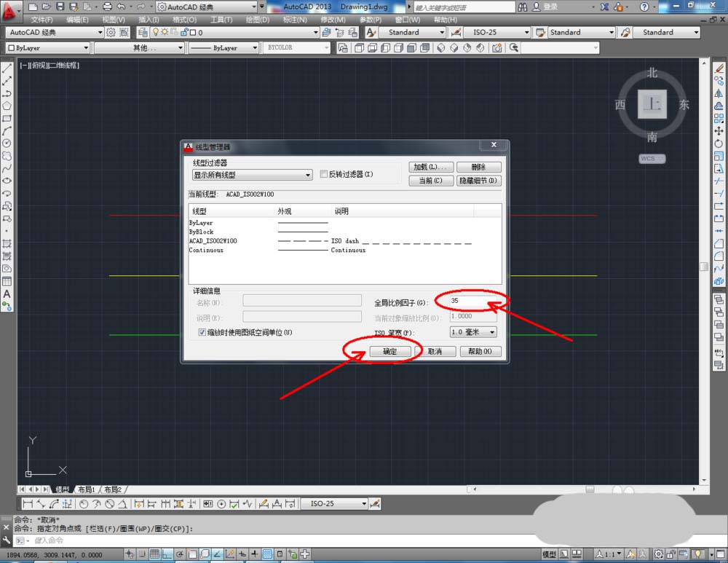The height and width of the screenshot is (563, 728).
Task: Switch to the 布局1 layout tab
Action: point(87,489)
